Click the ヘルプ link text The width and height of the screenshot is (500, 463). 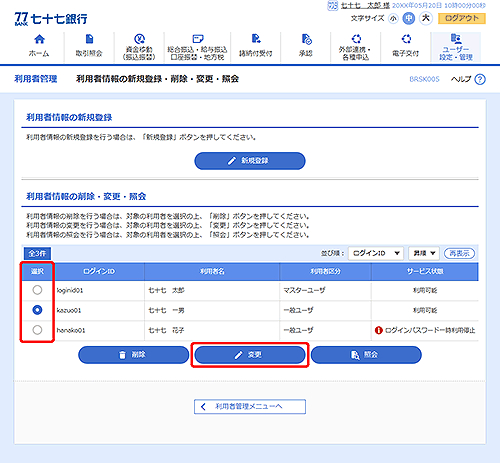coord(461,79)
